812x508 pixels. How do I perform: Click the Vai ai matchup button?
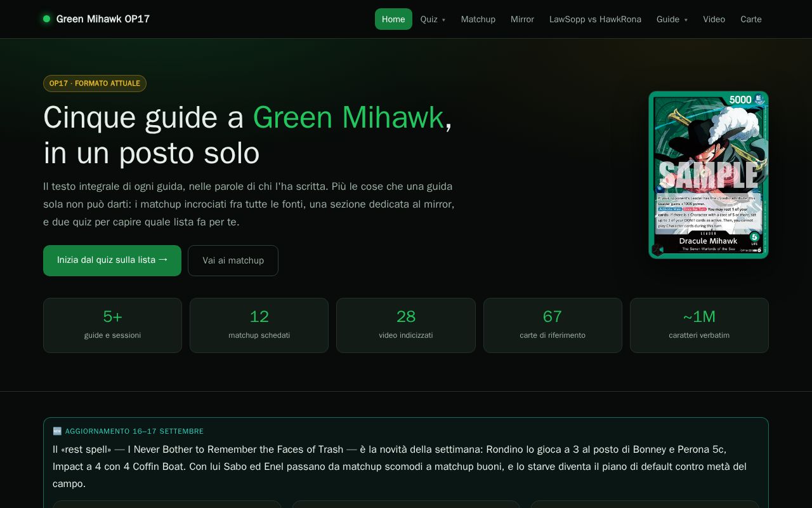[233, 260]
